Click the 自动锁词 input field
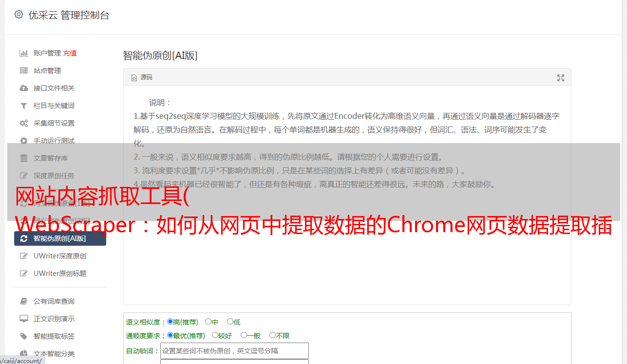The image size is (627, 364). [234, 351]
